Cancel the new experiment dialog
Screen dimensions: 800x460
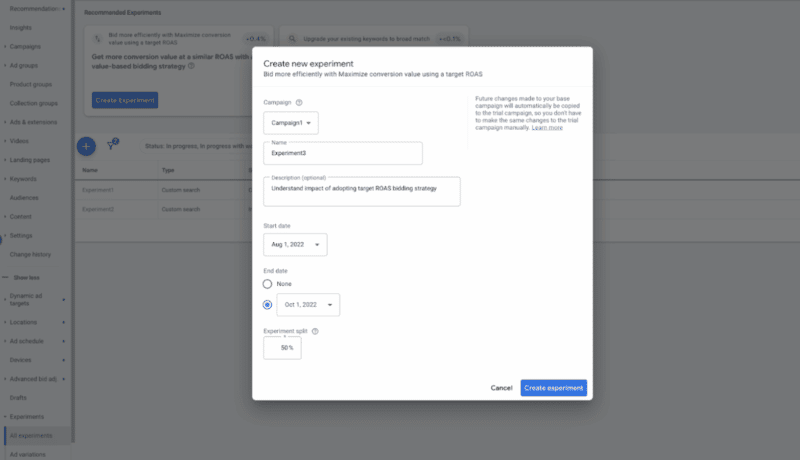pos(501,388)
